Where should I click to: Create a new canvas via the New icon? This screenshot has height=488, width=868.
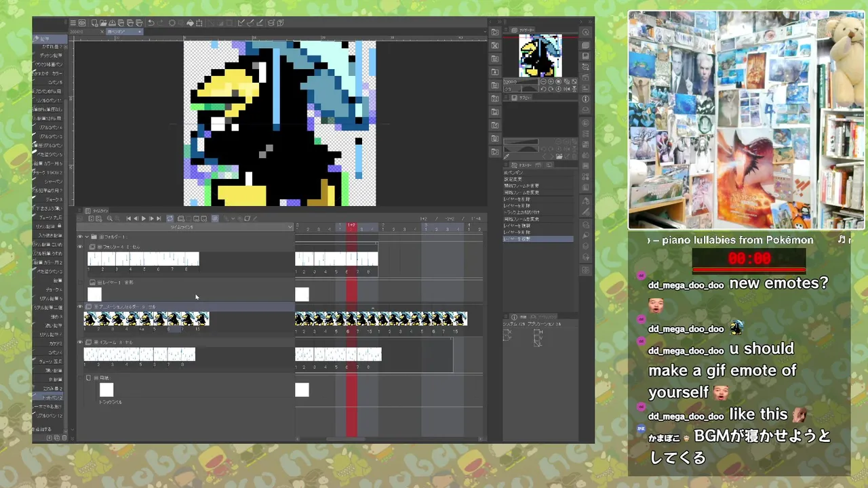tap(95, 22)
